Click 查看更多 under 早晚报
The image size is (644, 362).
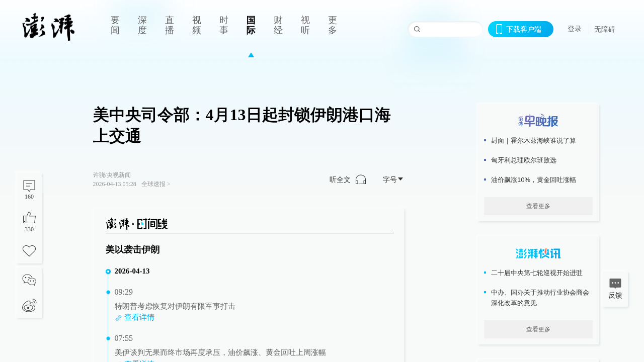[538, 206]
